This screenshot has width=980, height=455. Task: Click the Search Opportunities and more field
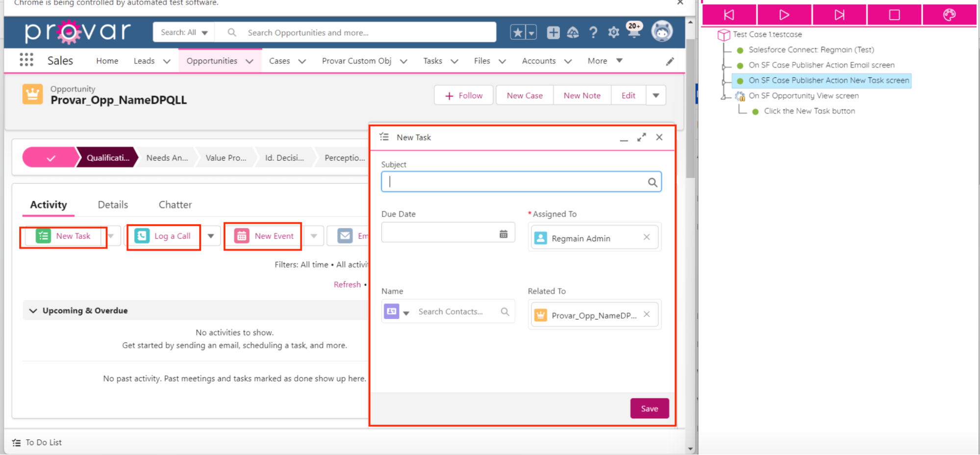coord(356,32)
